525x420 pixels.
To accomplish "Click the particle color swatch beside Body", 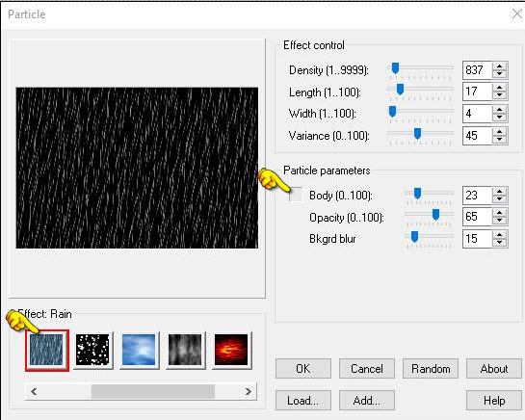I will click(296, 195).
